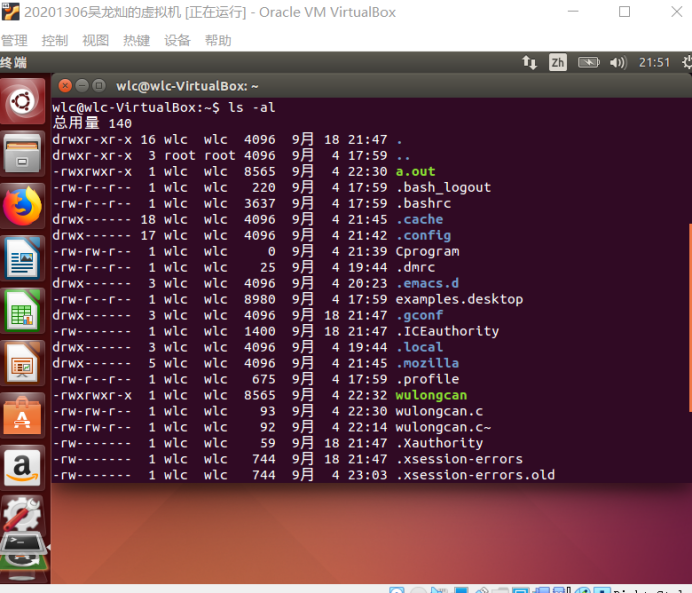
Task: Click the Cprogram file name
Action: [x=428, y=251]
